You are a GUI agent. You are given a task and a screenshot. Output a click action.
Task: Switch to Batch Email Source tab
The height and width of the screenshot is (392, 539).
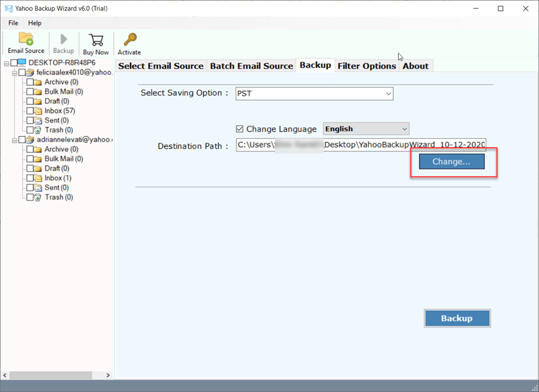pos(251,66)
